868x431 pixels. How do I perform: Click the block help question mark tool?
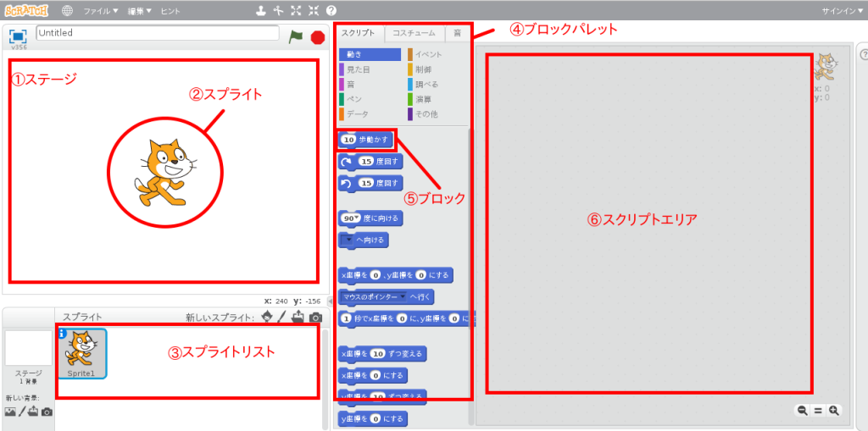click(331, 10)
